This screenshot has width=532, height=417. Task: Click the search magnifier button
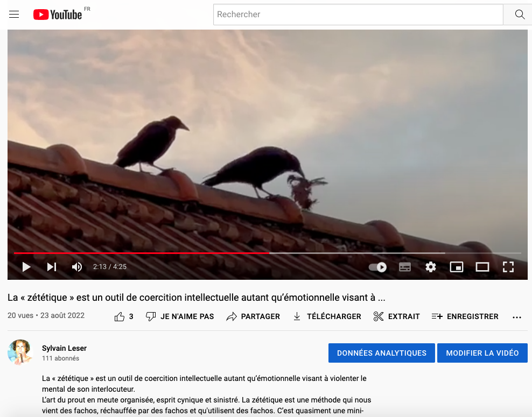519,15
